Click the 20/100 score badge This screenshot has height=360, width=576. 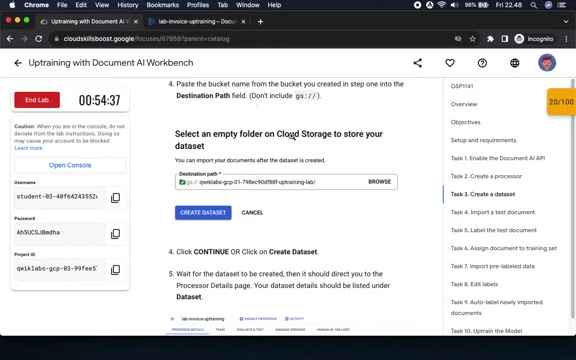tap(561, 102)
